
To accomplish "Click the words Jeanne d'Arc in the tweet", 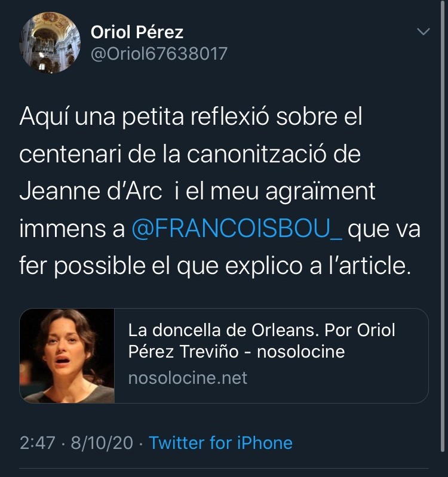I will tap(90, 192).
